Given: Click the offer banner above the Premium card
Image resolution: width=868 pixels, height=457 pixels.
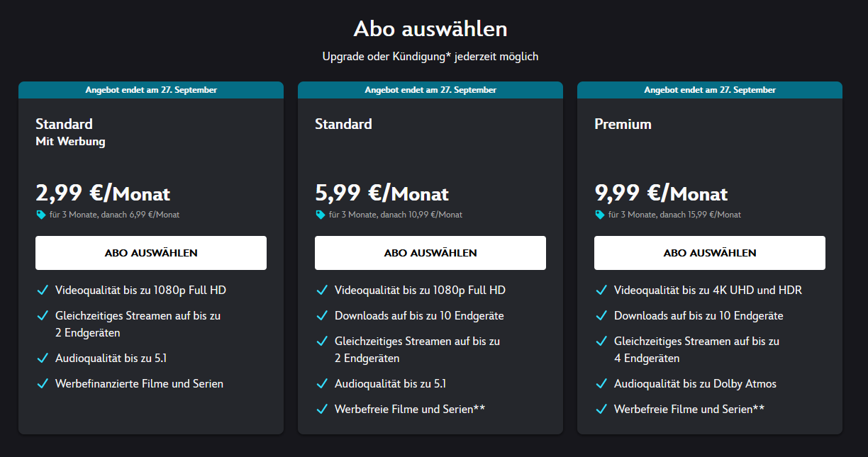Looking at the screenshot, I should 709,90.
